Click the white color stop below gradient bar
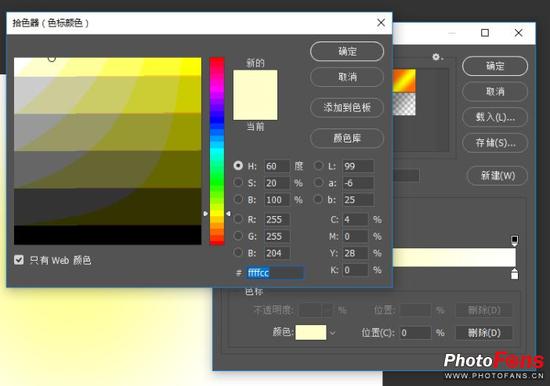Viewport: 550px width, 386px height. pyautogui.click(x=514, y=274)
